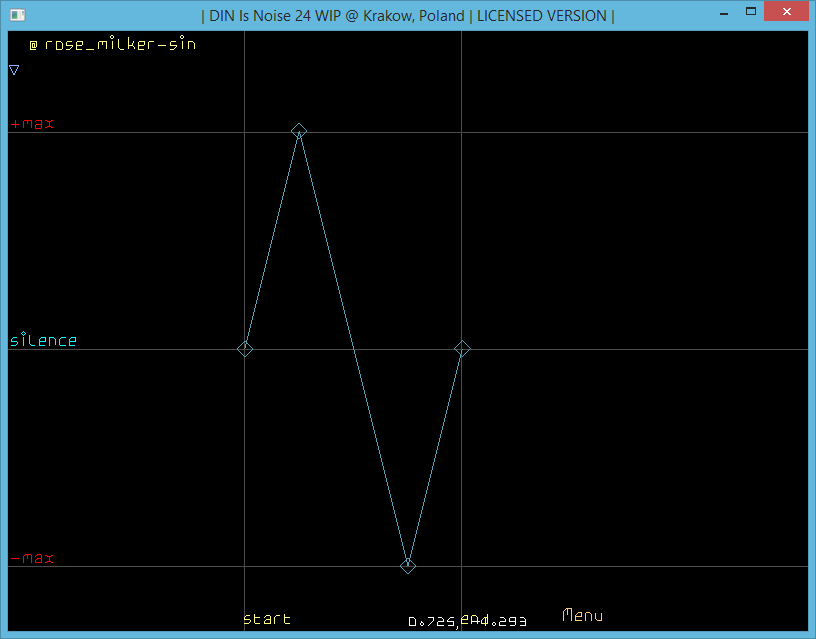Screen dimensions: 816x639
Task: Click the descending curve segment between peak and trough
Action: coord(353,348)
